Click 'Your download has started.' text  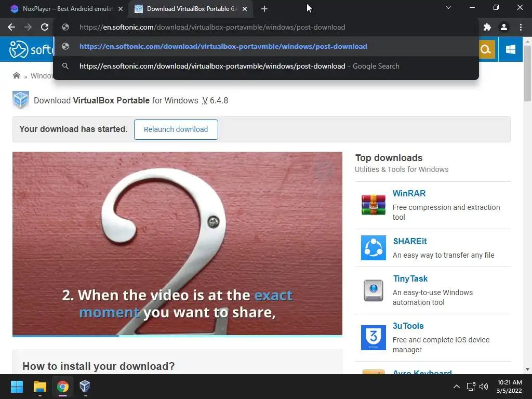tap(73, 129)
